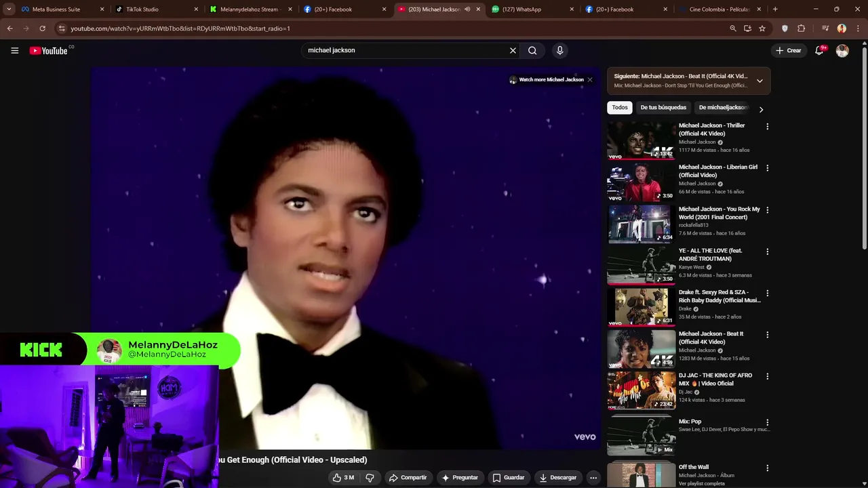The height and width of the screenshot is (488, 868).
Task: Go back with browser back arrow
Action: (x=9, y=28)
